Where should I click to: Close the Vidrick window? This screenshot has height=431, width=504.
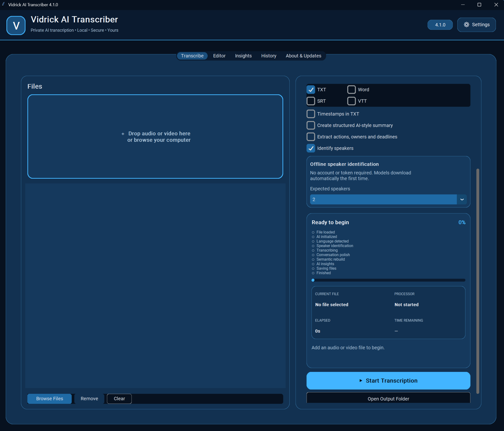pyautogui.click(x=496, y=5)
